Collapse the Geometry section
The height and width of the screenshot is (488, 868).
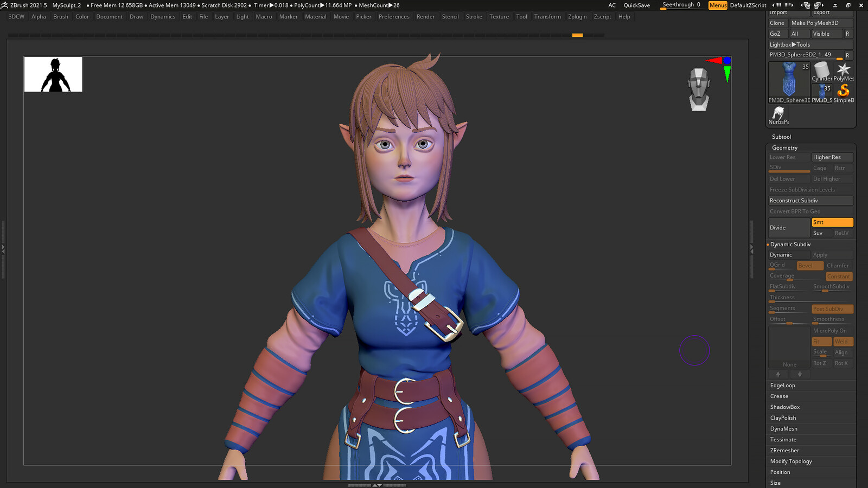[784, 147]
